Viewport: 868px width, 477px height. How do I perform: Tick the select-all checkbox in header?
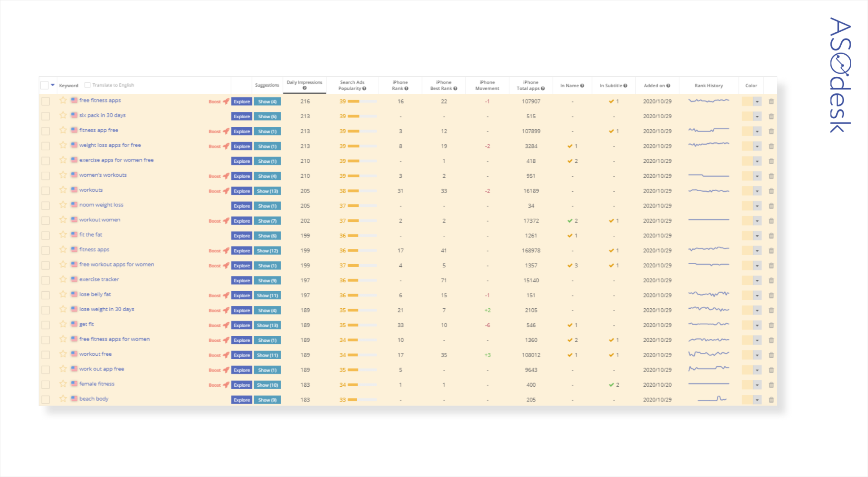pyautogui.click(x=45, y=85)
